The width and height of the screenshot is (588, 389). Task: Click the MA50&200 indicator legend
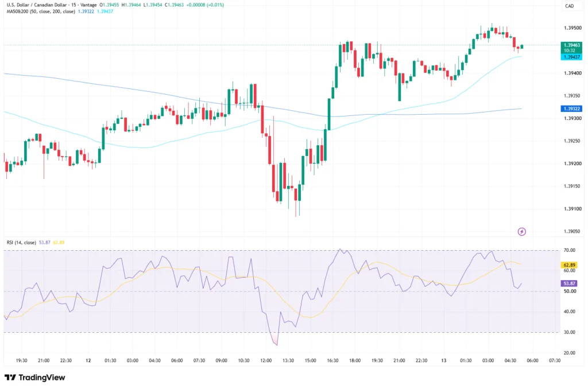(x=41, y=11)
